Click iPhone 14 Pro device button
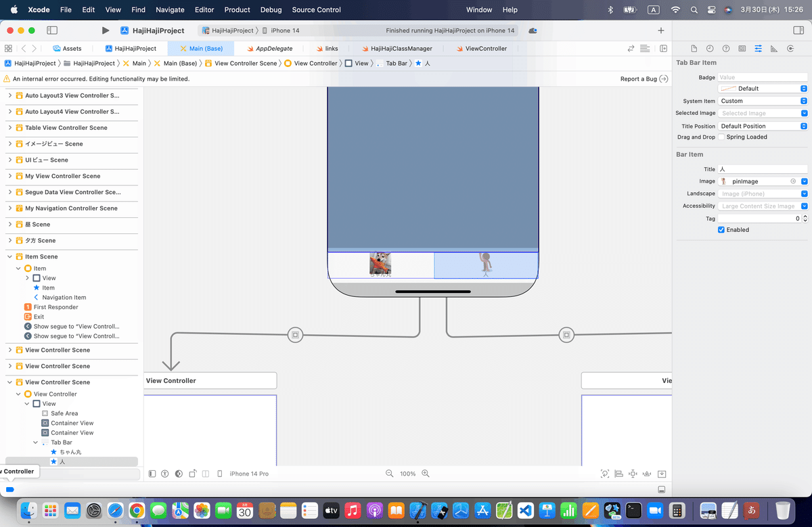The image size is (812, 527). tap(249, 474)
